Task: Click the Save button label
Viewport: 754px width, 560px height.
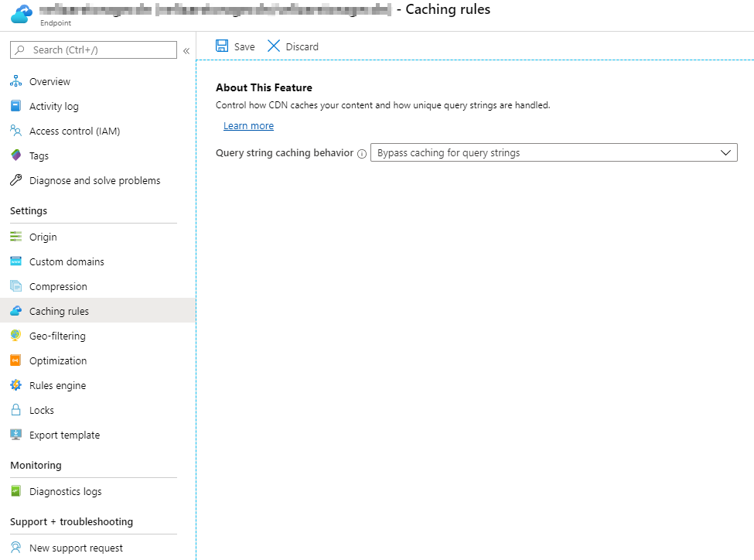Action: (x=244, y=46)
